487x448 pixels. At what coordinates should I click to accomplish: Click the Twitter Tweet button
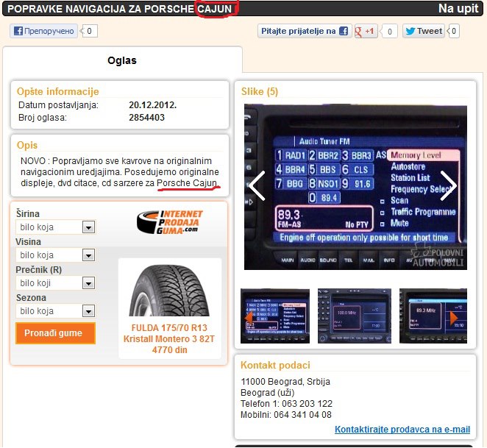click(424, 31)
